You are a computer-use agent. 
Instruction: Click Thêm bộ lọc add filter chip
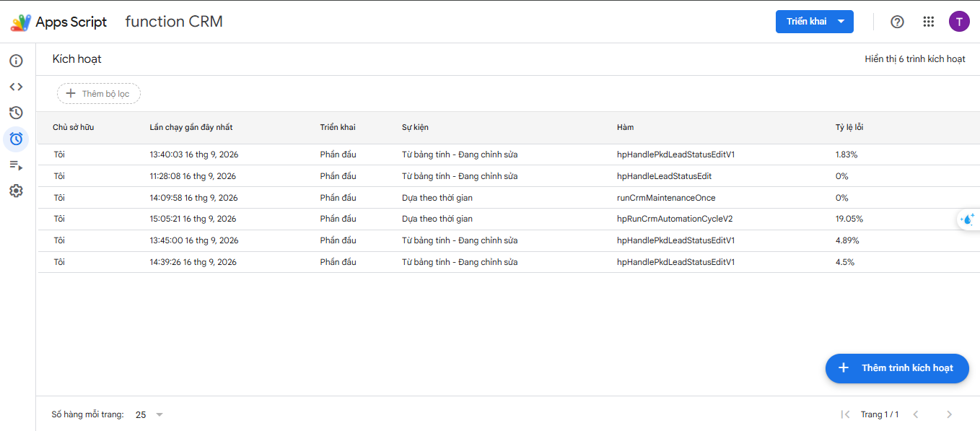99,94
